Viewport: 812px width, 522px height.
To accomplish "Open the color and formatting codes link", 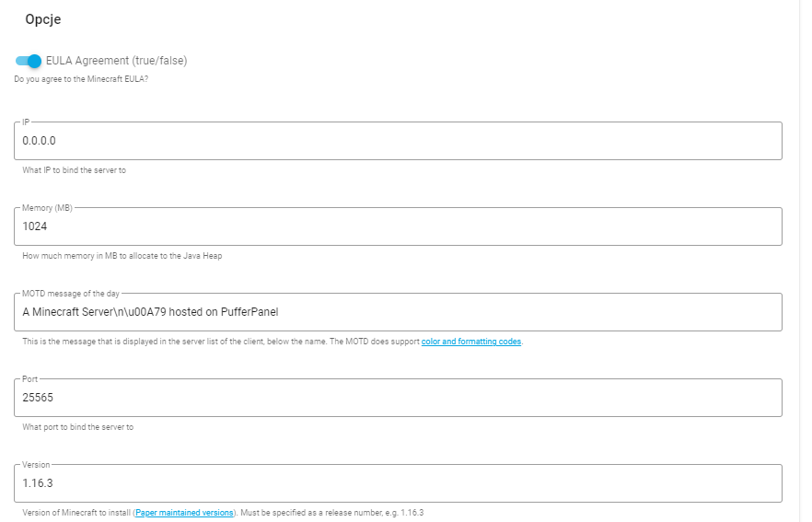I will (x=470, y=342).
